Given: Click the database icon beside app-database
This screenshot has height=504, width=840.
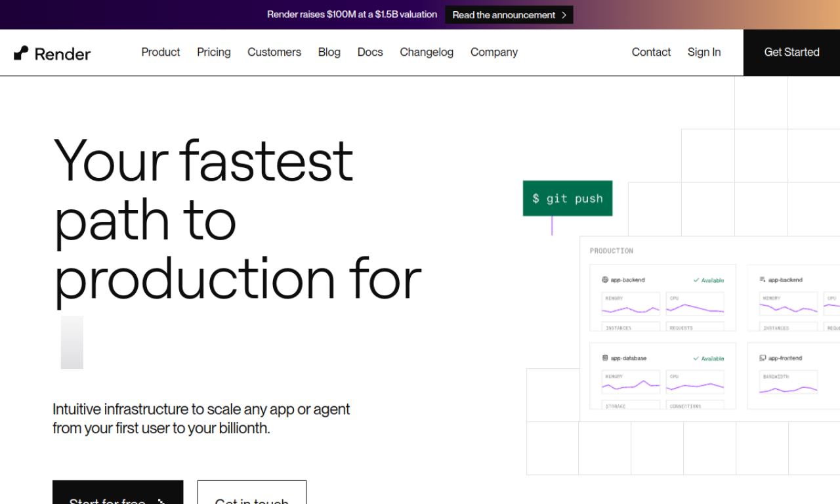Looking at the screenshot, I should click(605, 358).
